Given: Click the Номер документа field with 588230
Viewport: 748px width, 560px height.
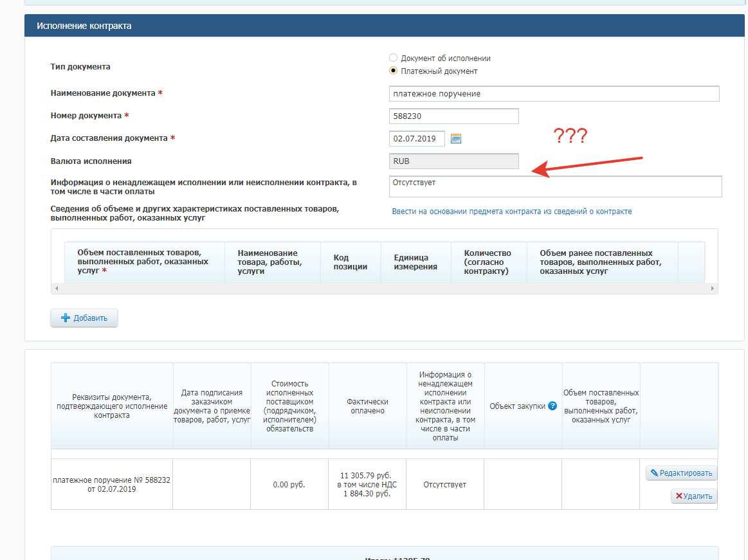Looking at the screenshot, I should 453,116.
